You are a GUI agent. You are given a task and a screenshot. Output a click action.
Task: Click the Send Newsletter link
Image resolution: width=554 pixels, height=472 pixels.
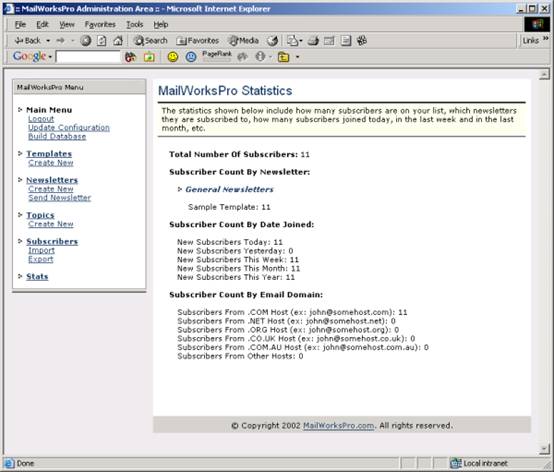click(59, 198)
